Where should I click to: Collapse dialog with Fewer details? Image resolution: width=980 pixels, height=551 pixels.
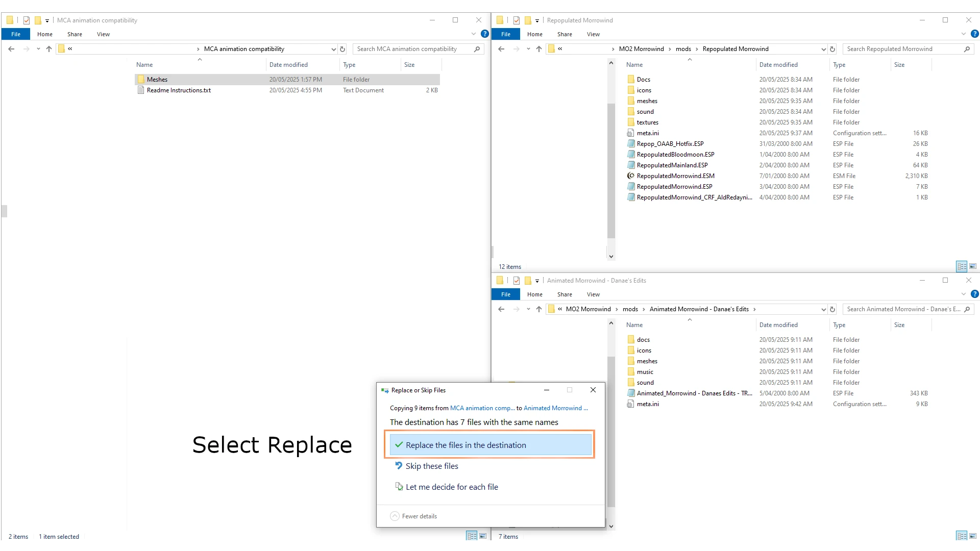click(x=413, y=516)
